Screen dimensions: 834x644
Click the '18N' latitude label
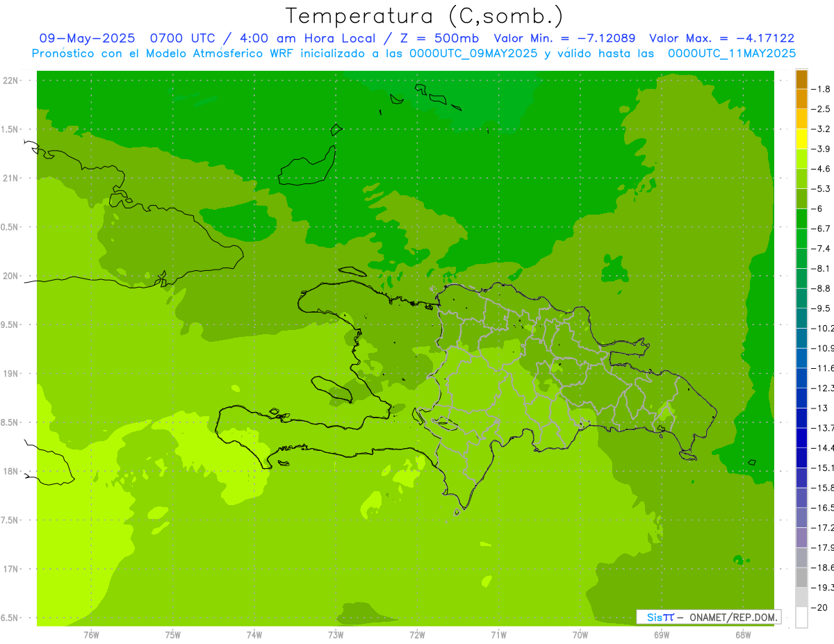tap(11, 471)
